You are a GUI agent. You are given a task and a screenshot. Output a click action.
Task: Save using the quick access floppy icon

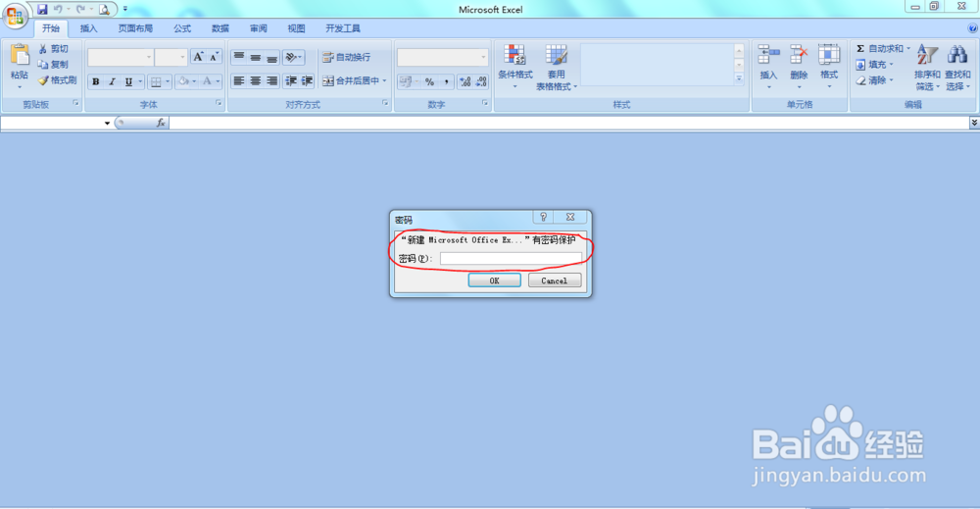pos(42,10)
